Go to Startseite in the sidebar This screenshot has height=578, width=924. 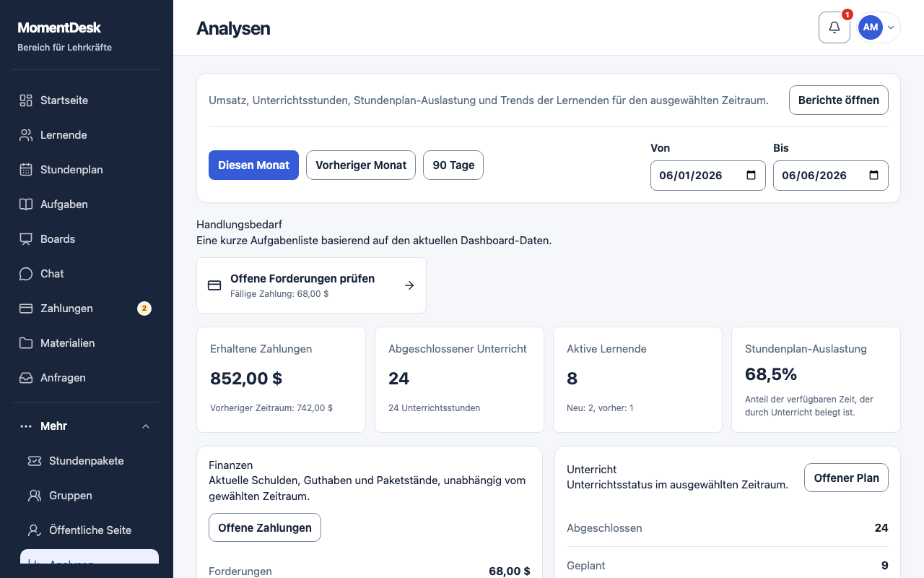point(87,100)
